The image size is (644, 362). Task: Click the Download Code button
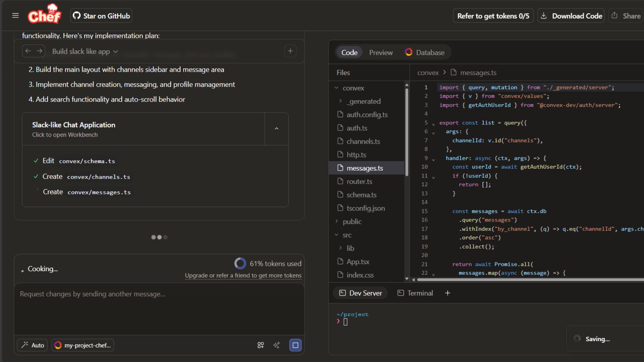coord(571,16)
